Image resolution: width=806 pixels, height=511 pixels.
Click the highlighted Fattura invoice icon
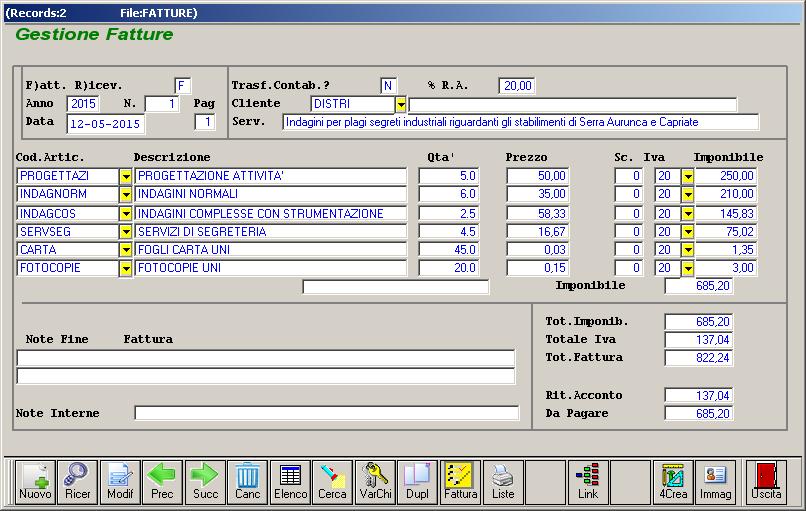click(460, 482)
